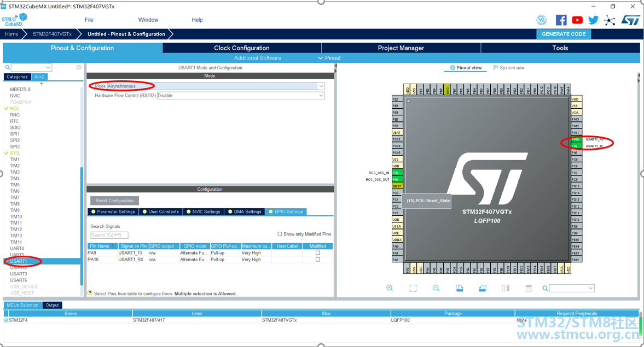Viewport: 644px width, 347px height.
Task: Click the PH0 RCC_OSC_IN pin
Action: (x=397, y=173)
